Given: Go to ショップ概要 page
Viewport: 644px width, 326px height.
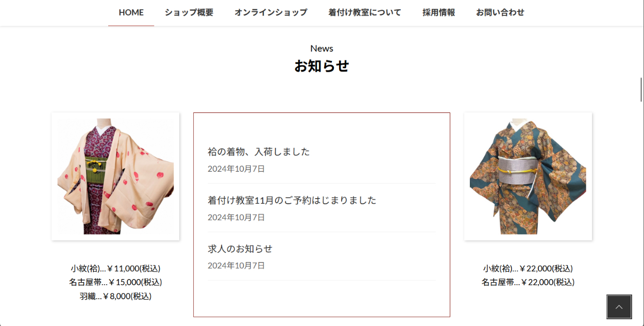Looking at the screenshot, I should tap(189, 12).
